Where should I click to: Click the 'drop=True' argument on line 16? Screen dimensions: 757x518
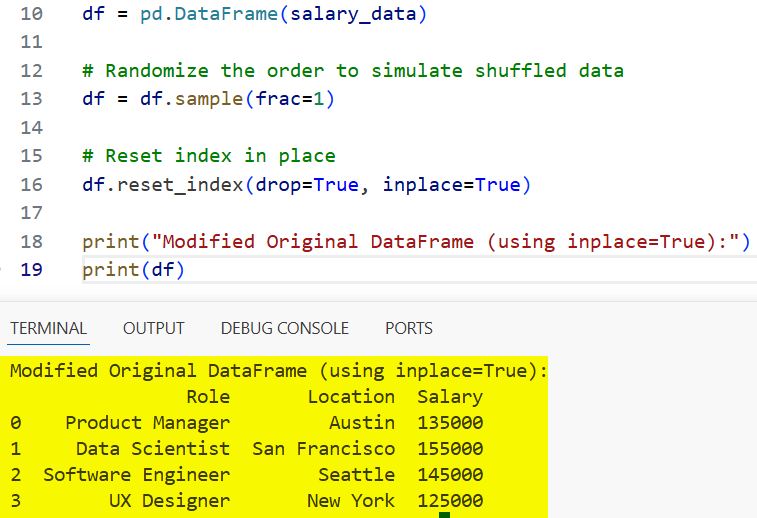pyautogui.click(x=307, y=184)
